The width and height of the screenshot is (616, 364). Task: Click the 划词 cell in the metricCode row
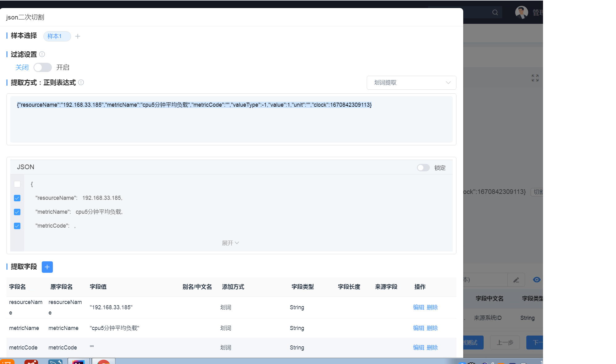click(226, 348)
